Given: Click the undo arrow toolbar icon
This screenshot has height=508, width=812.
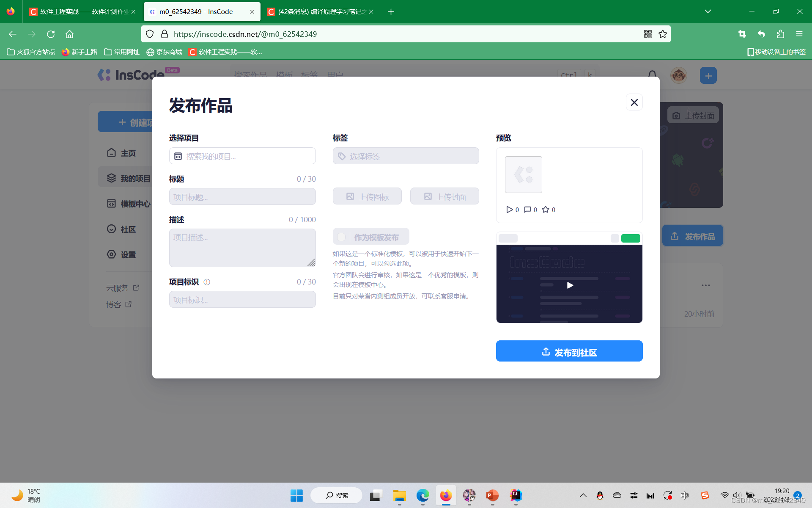Looking at the screenshot, I should [761, 34].
